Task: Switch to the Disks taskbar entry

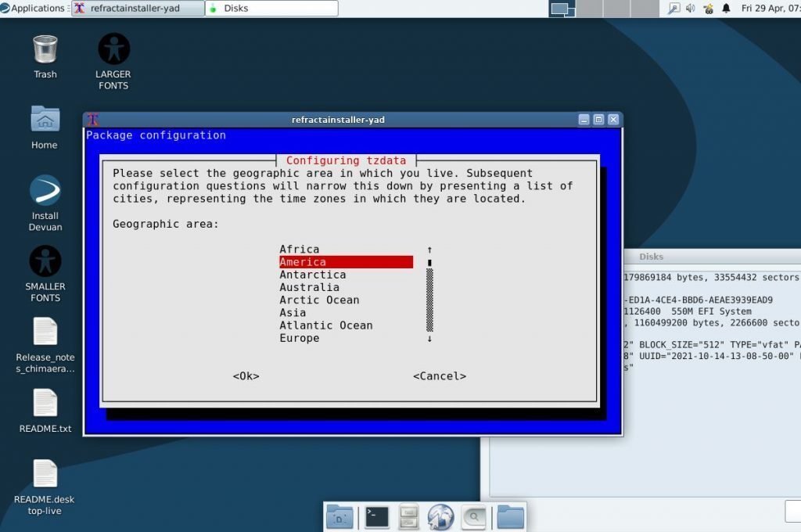Action: click(269, 8)
